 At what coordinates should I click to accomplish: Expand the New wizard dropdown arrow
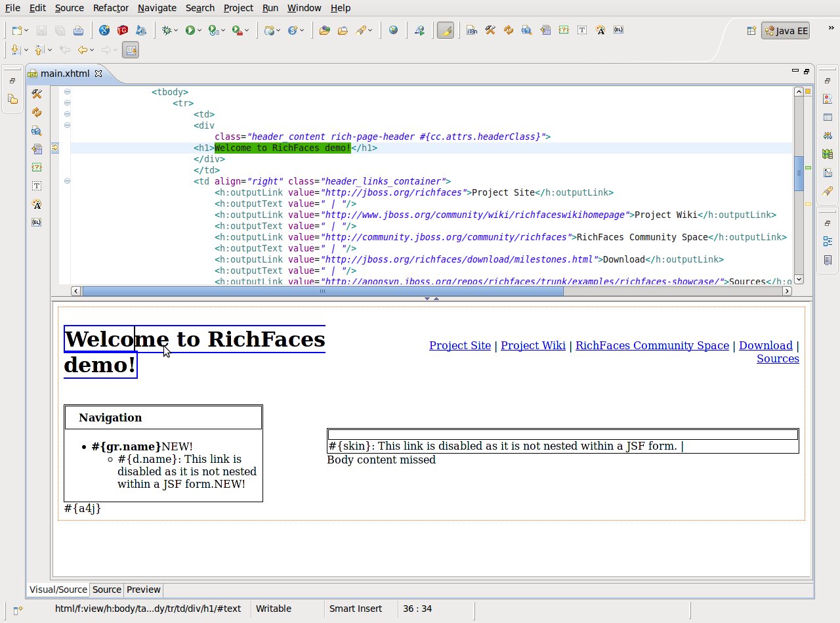click(x=26, y=31)
